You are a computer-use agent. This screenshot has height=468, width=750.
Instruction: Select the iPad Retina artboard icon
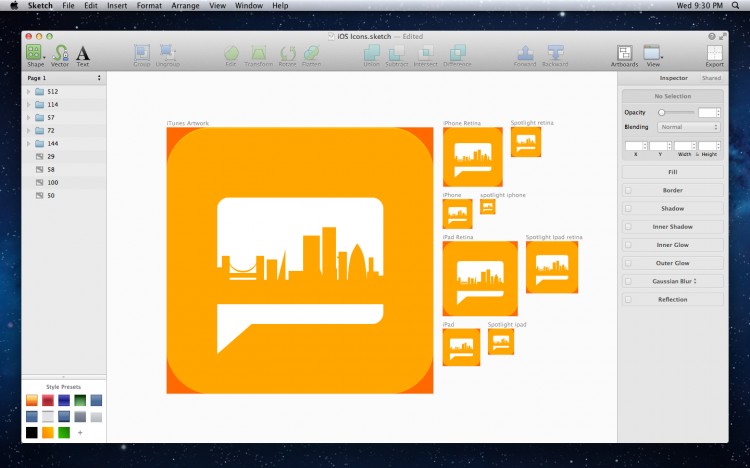point(480,279)
